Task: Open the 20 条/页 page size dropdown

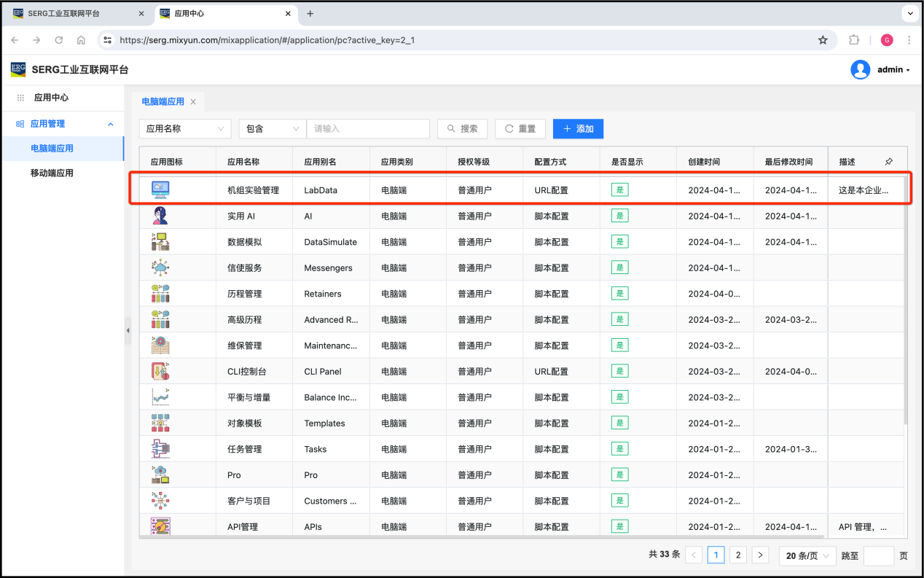Action: (807, 555)
